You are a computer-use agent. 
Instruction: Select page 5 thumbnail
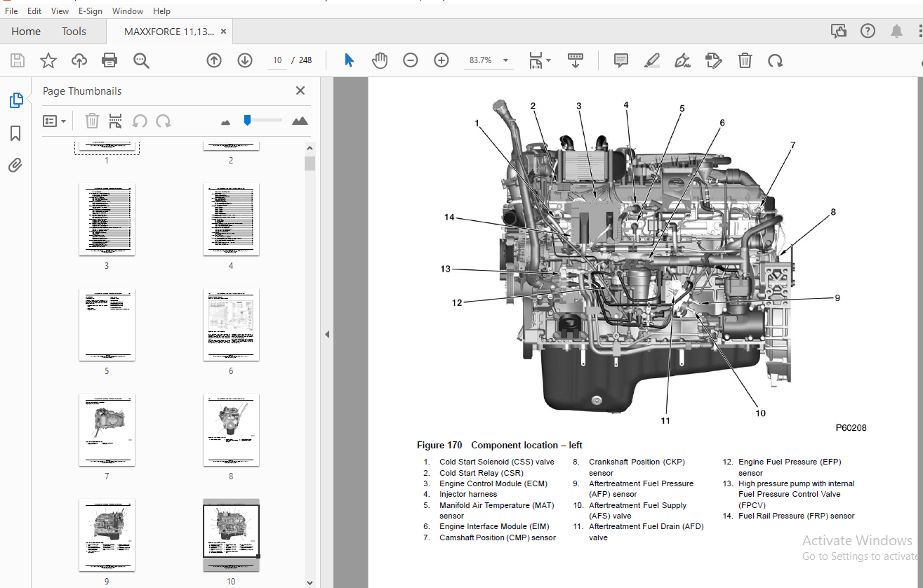coord(107,325)
